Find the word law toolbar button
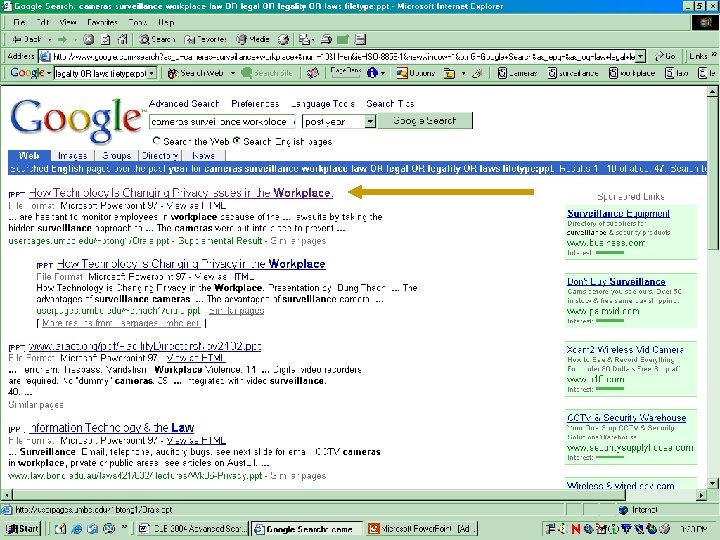Screen dimensions: 720x540 [x=677, y=73]
